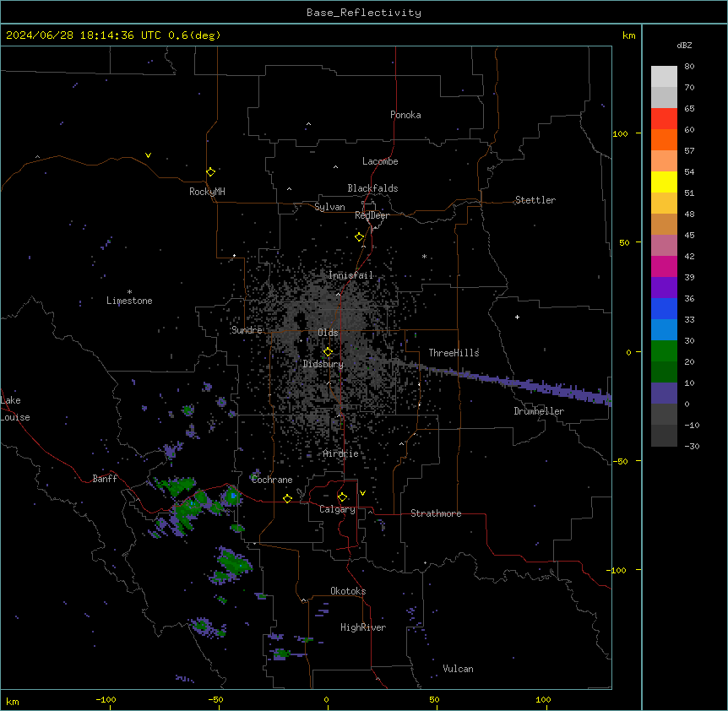This screenshot has width=728, height=711.
Task: Click the Innisfail label
Action: [350, 275]
